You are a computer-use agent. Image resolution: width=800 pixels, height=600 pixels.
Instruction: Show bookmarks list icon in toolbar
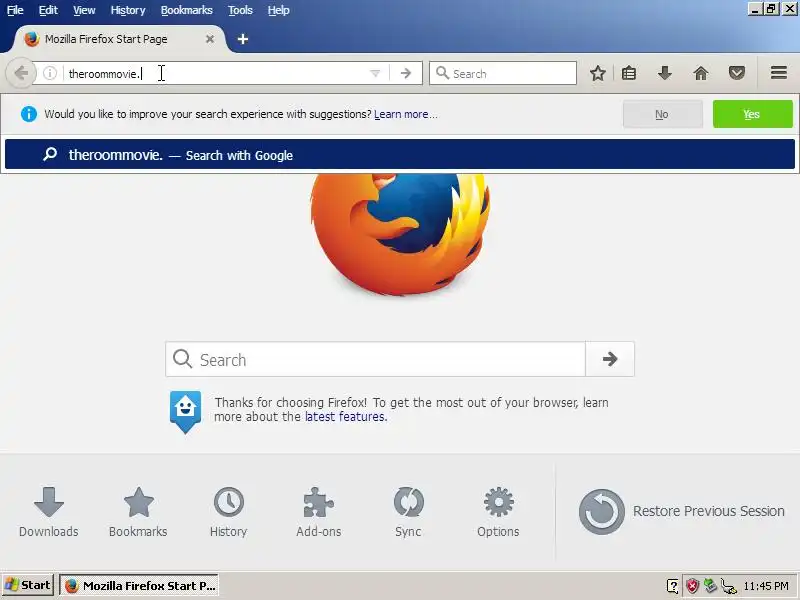click(629, 73)
